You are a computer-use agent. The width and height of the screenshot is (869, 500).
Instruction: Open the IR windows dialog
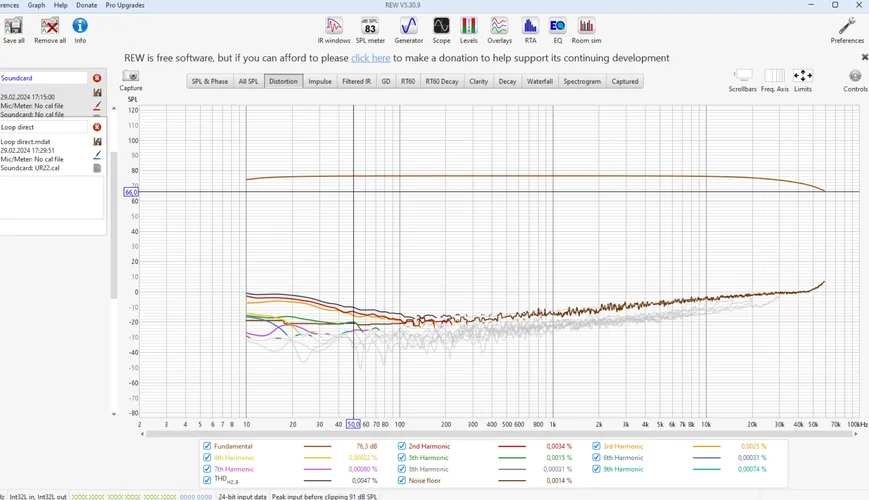(x=334, y=26)
